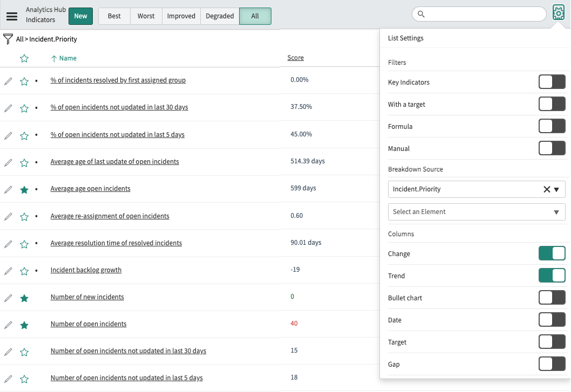
Task: Show the Gap column
Action: point(552,364)
